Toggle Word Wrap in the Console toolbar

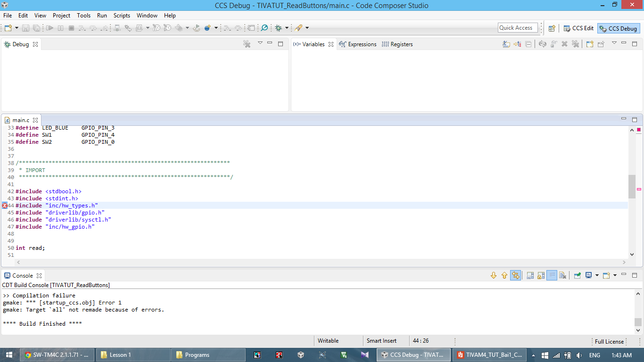click(552, 276)
